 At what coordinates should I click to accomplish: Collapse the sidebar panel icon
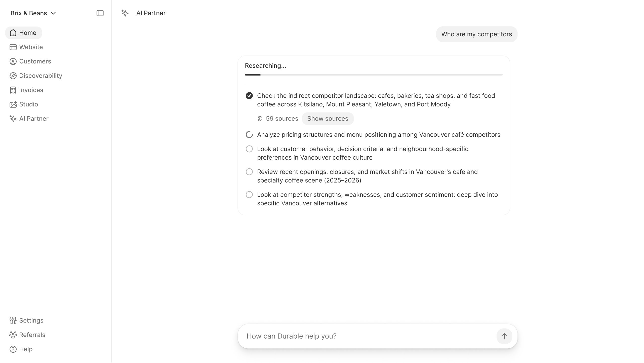(100, 13)
